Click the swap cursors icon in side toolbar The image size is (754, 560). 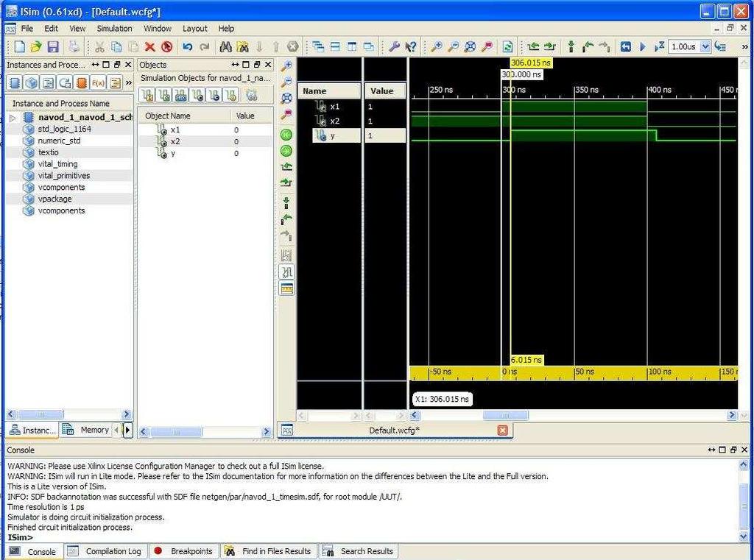pos(286,255)
